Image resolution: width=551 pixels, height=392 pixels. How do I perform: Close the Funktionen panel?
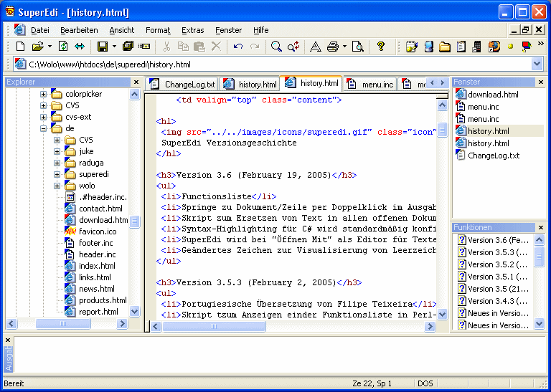coord(541,227)
